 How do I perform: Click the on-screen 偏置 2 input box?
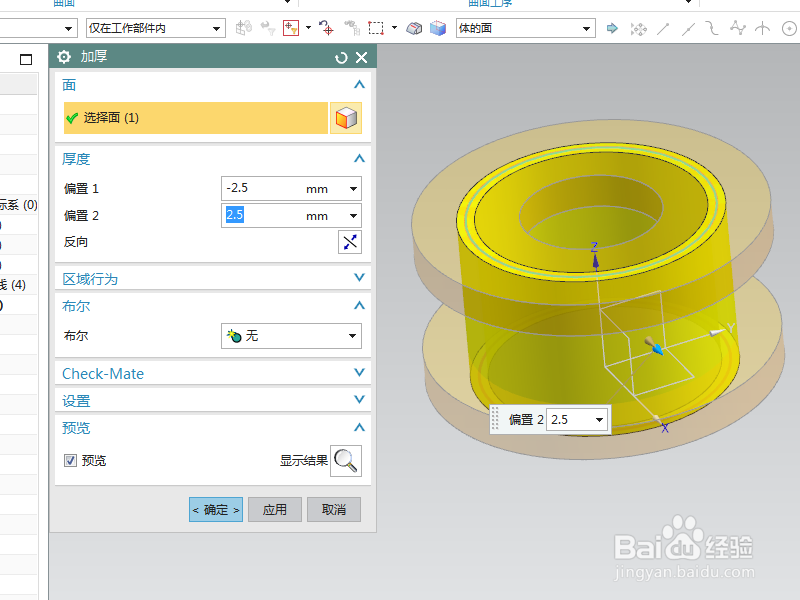click(570, 420)
